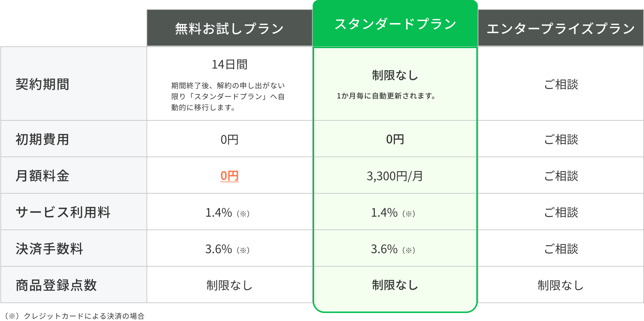Click 制限なし in enterprise 商品登録点数 row
The height and width of the screenshot is (321, 644).
click(x=561, y=285)
